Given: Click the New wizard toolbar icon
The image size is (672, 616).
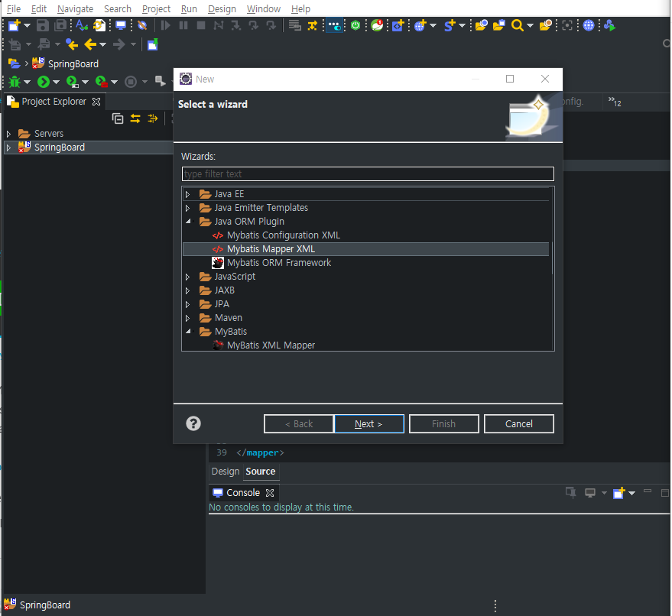Looking at the screenshot, I should pos(14,26).
